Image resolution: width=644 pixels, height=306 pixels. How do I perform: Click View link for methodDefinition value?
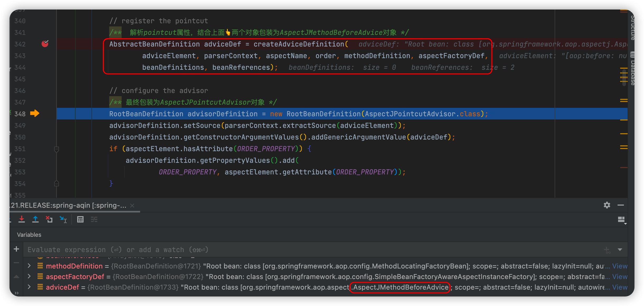[620, 266]
